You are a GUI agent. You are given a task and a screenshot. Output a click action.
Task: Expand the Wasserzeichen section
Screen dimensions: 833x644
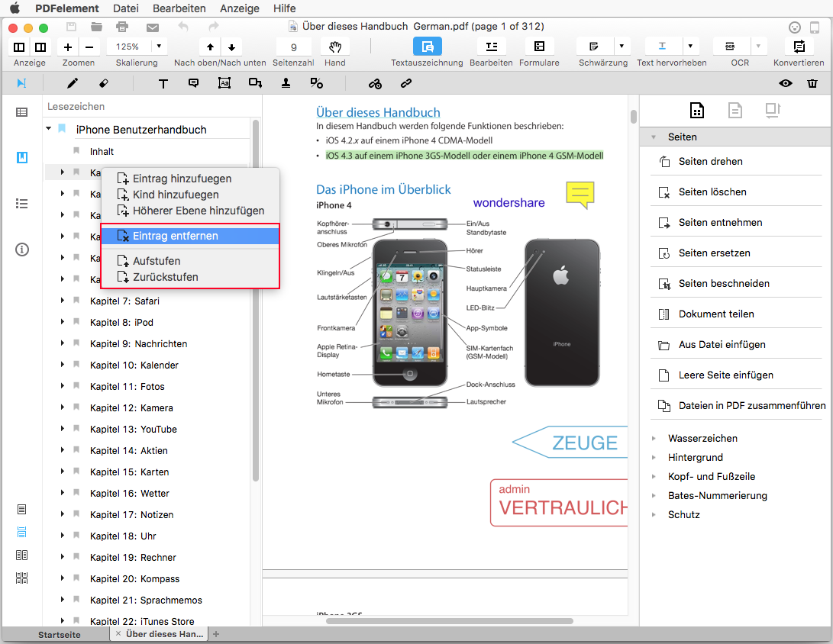tap(654, 439)
